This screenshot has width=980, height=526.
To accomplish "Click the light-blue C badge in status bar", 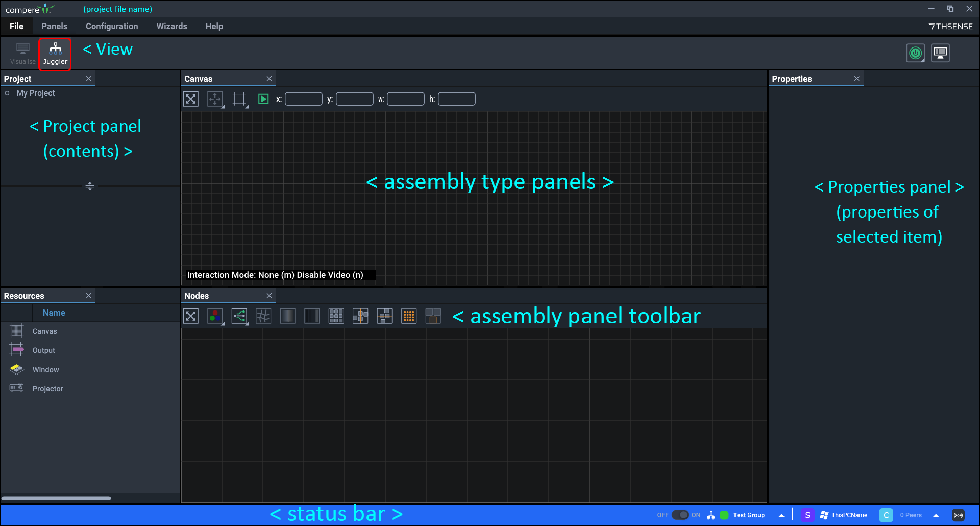I will click(886, 515).
